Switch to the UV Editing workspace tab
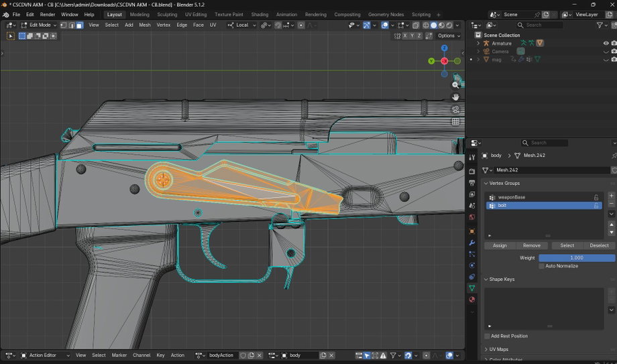The width and height of the screenshot is (617, 364). (196, 15)
